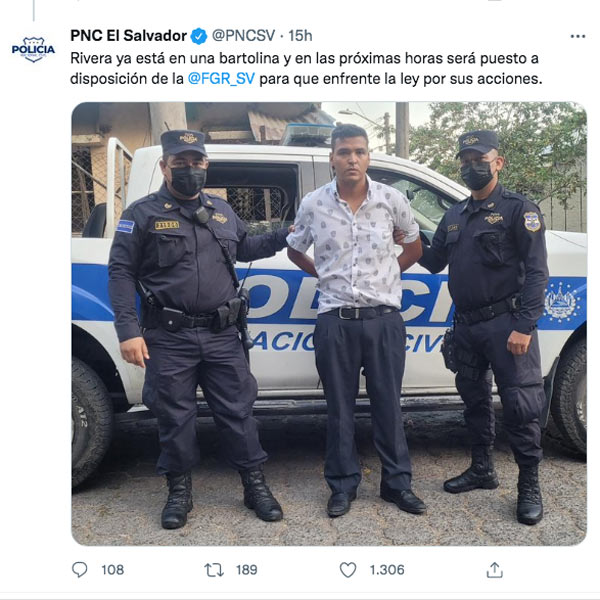The height and width of the screenshot is (600, 600).
Task: Open the three-dot more options menu
Action: pos(577,36)
